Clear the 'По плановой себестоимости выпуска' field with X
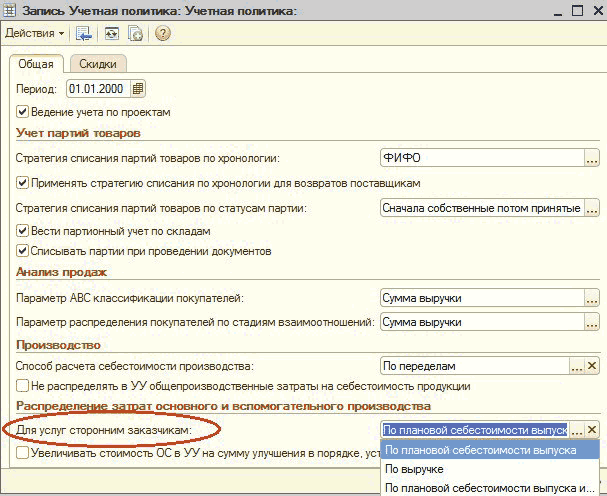 coord(592,430)
